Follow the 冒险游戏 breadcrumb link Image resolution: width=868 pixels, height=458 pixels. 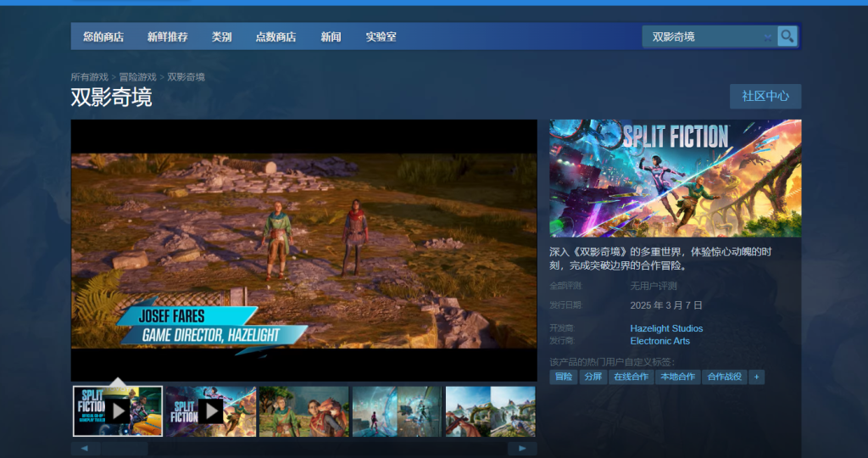click(x=138, y=77)
